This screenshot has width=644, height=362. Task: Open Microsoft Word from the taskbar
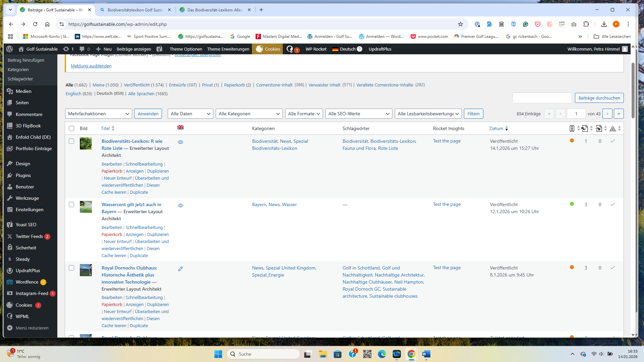(426, 354)
